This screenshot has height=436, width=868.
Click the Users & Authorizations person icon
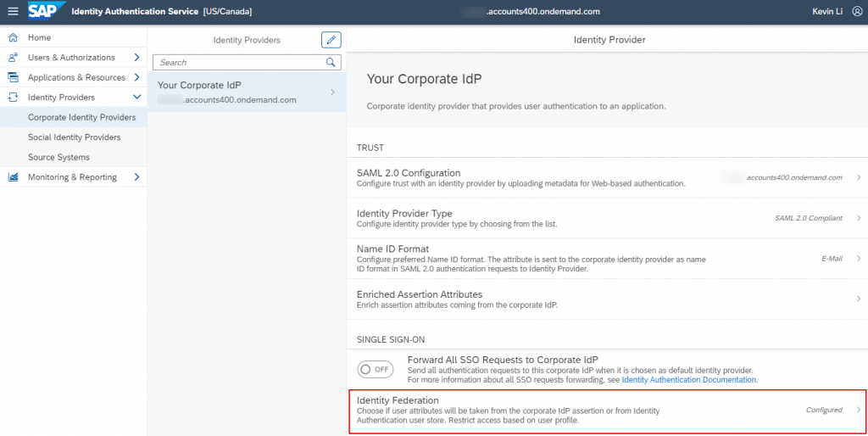pyautogui.click(x=14, y=58)
